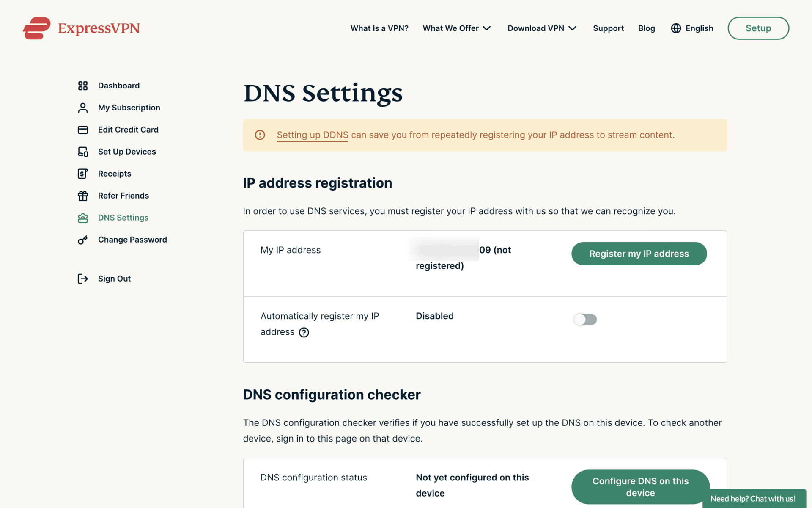Open the English language selector

coord(692,28)
